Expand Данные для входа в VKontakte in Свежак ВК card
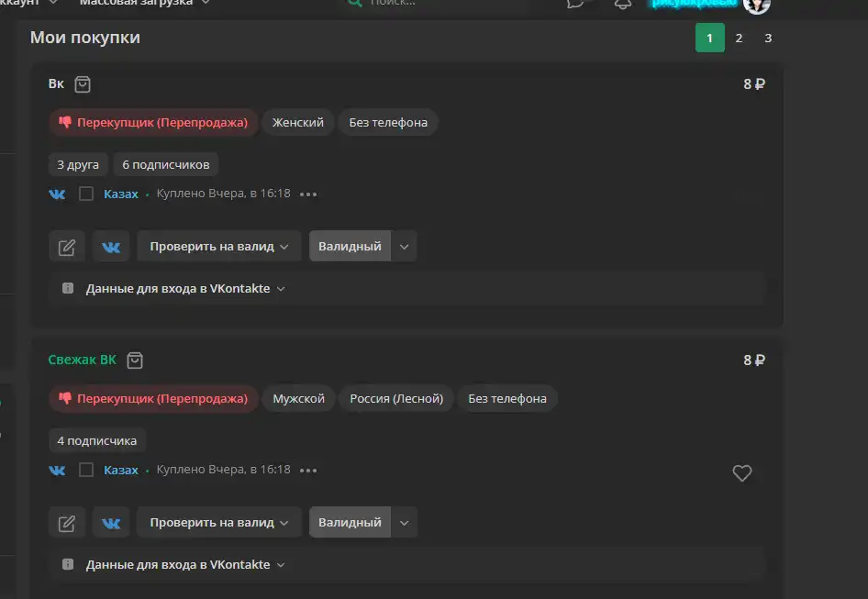This screenshot has width=868, height=599. pyautogui.click(x=406, y=565)
